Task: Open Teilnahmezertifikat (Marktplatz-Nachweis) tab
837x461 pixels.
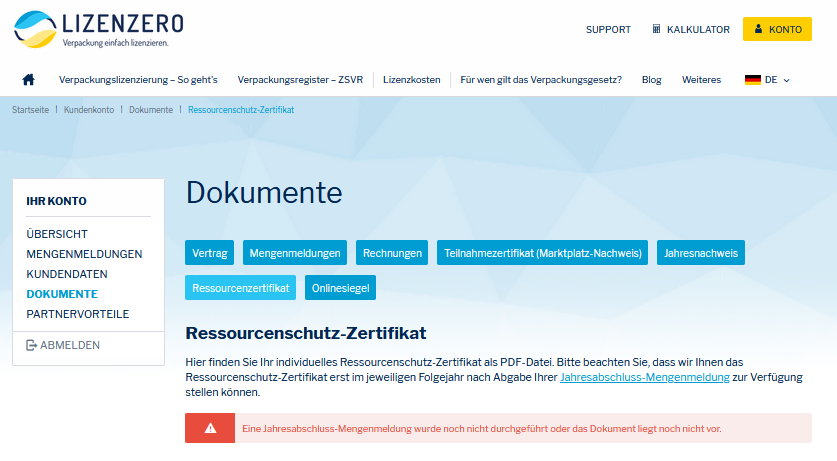Action: (542, 252)
